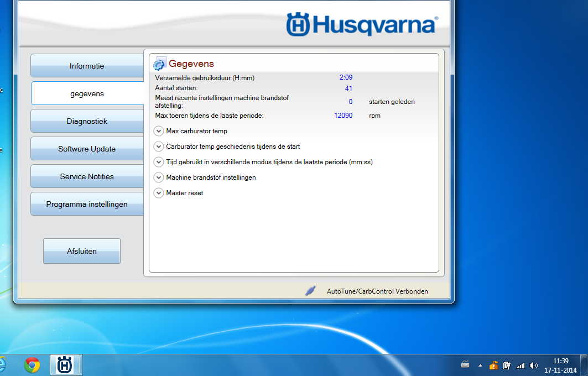Switch to the Diagnostiek section
The height and width of the screenshot is (376, 588).
click(87, 121)
